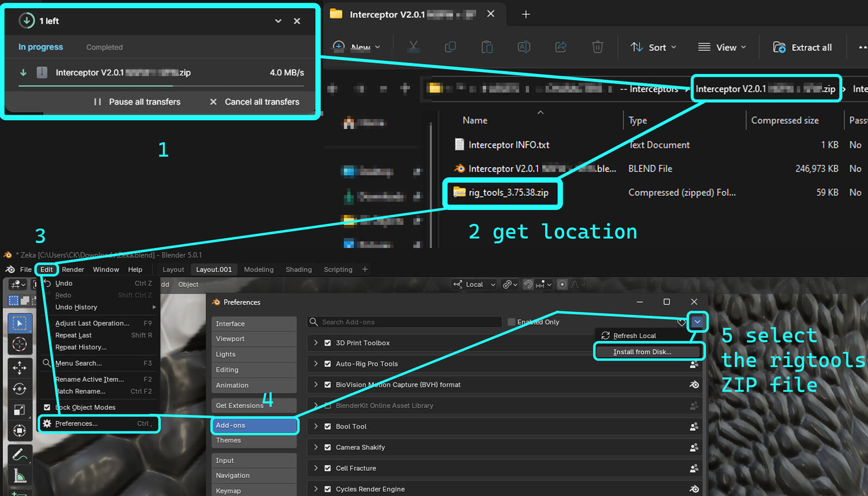868x496 pixels.
Task: Choose the Move tool in toolbar
Action: pos(20,368)
